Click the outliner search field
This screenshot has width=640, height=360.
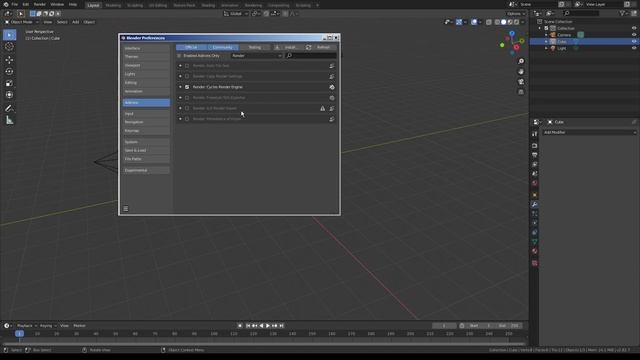point(581,13)
